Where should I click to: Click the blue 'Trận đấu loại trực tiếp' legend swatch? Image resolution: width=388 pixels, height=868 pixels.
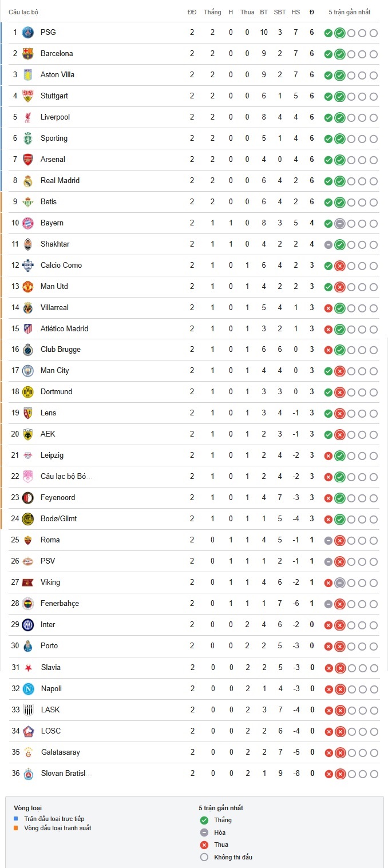[17, 819]
